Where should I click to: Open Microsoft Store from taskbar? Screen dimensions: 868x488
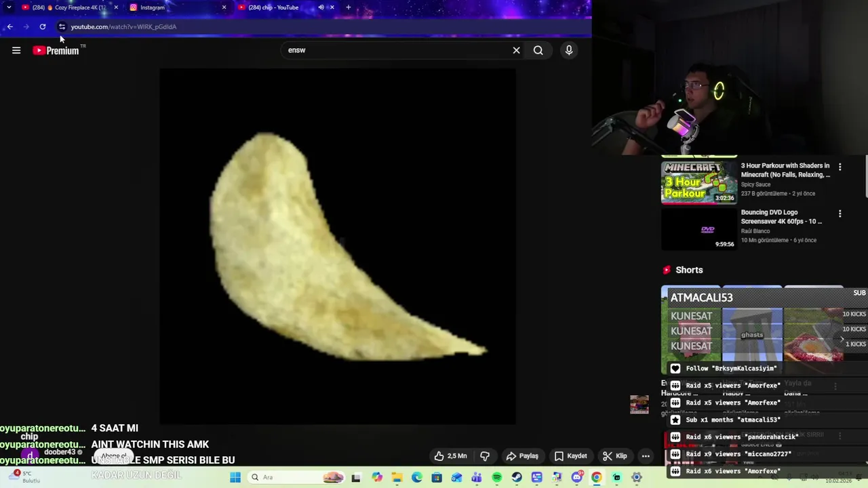tap(437, 477)
